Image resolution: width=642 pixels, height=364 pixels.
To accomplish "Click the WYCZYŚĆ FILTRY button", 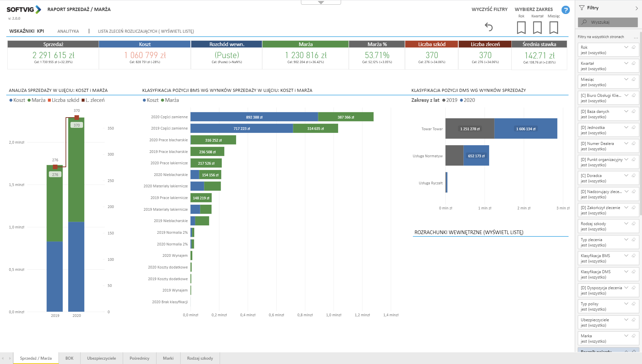I will (x=489, y=9).
